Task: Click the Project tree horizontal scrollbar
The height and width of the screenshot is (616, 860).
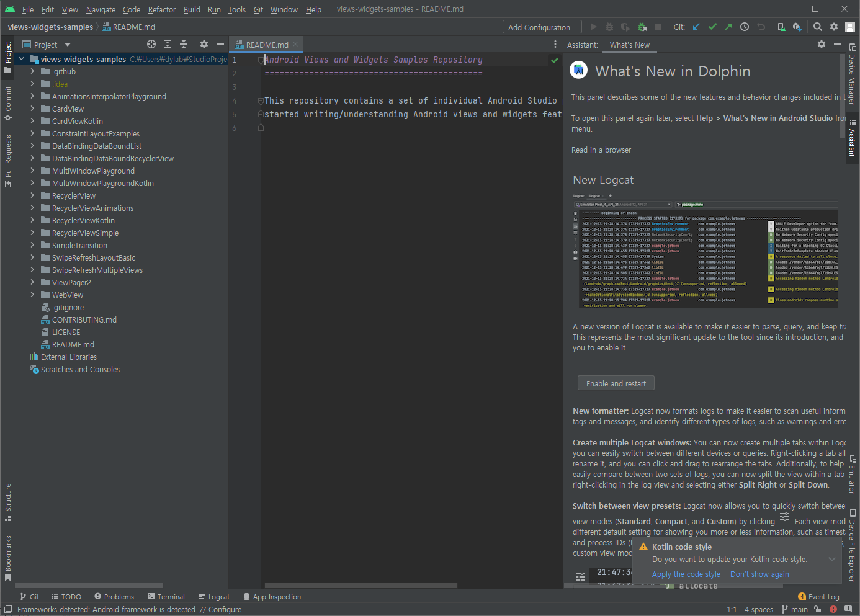Action: 89,586
